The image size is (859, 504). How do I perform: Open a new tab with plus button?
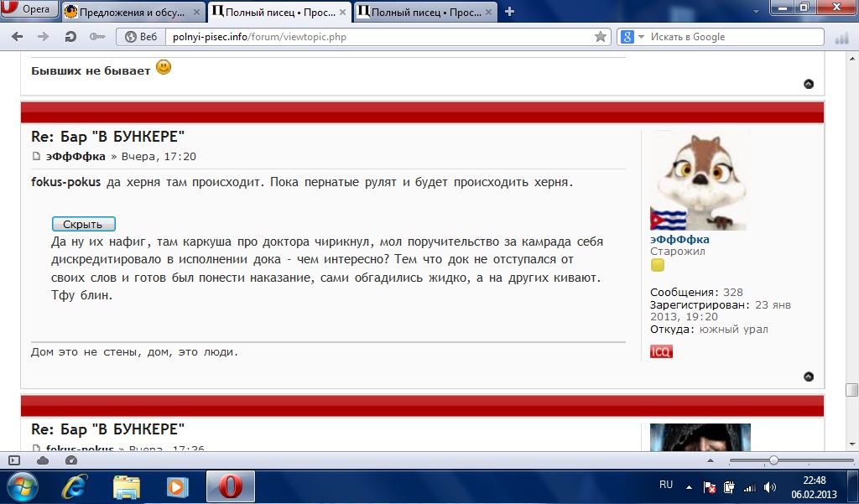coord(509,12)
